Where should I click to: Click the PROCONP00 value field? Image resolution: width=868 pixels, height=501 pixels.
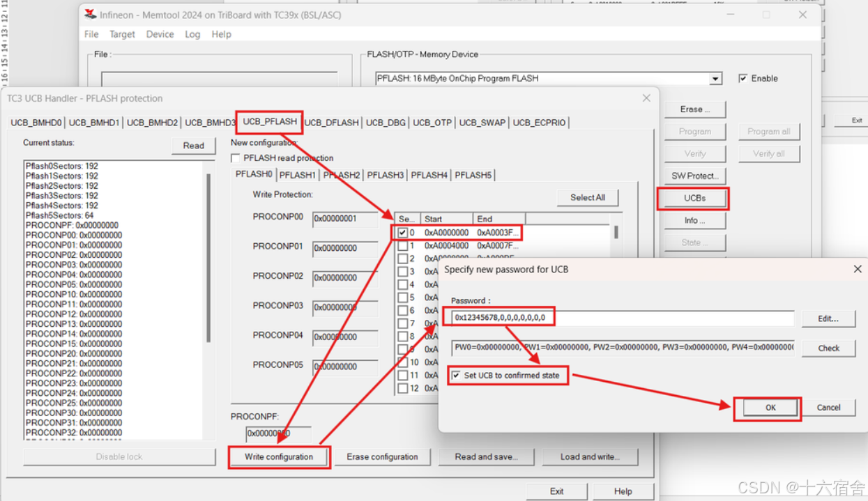pos(345,219)
